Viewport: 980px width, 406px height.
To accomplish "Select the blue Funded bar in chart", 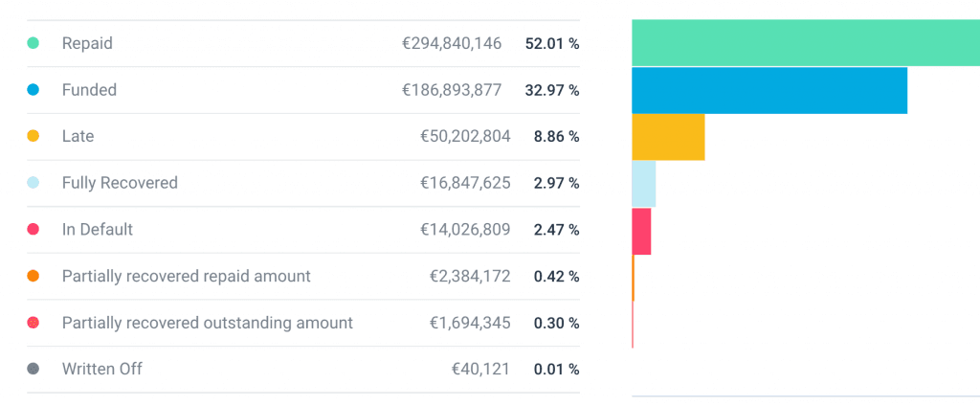I will [x=768, y=90].
